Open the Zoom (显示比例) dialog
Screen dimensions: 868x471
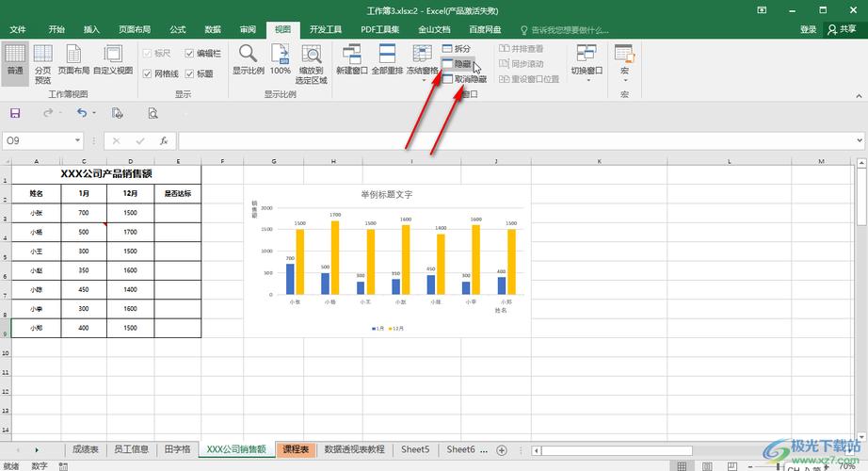click(x=248, y=60)
